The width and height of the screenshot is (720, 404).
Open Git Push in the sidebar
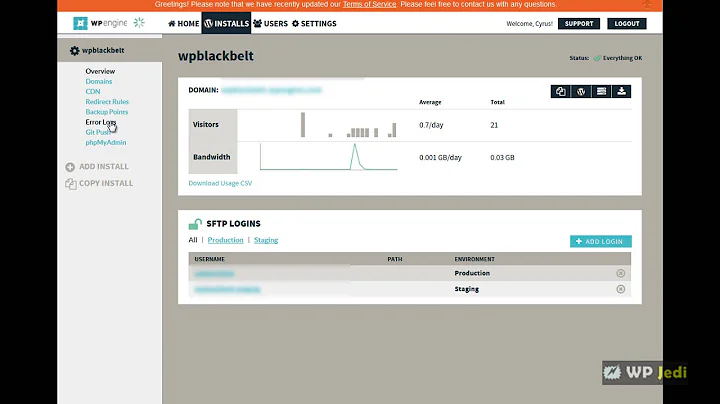(x=98, y=132)
